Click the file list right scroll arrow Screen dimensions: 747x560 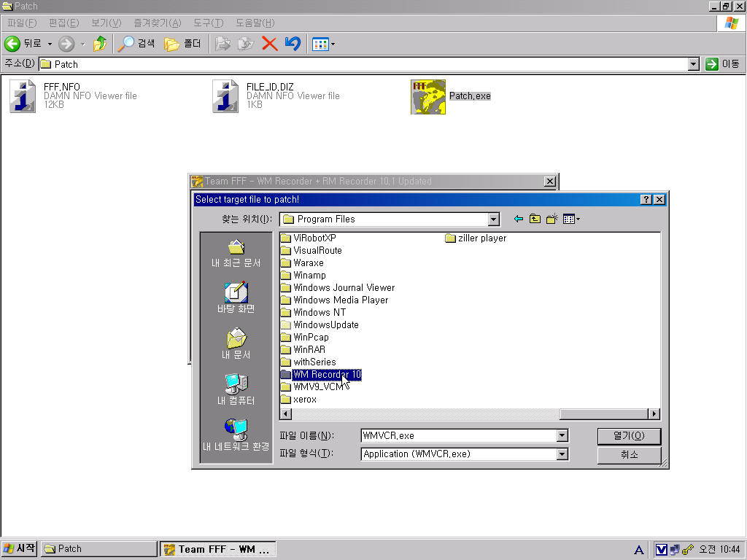tap(654, 414)
